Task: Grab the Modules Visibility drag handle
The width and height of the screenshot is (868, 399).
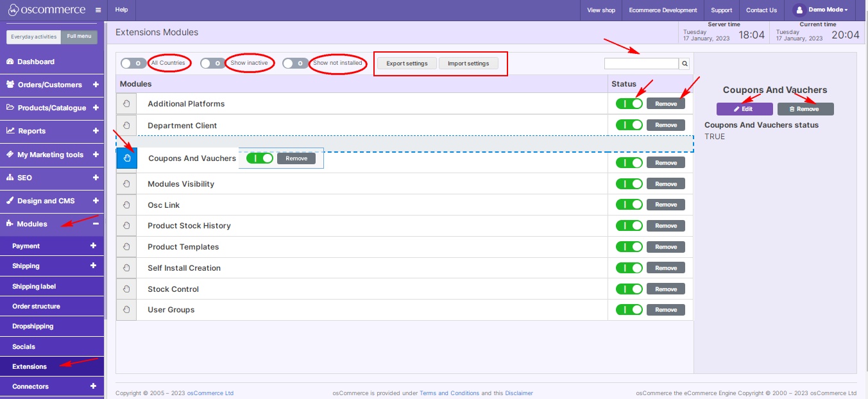Action: (126, 184)
